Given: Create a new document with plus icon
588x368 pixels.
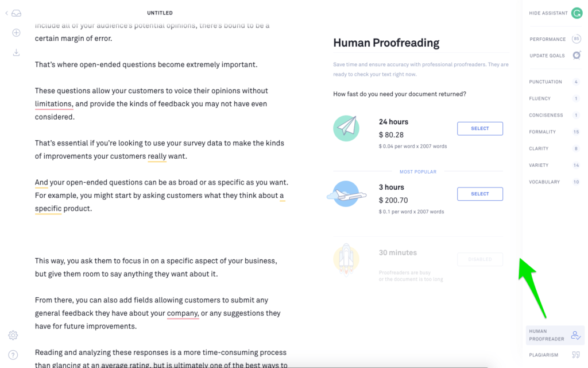Looking at the screenshot, I should pos(16,33).
